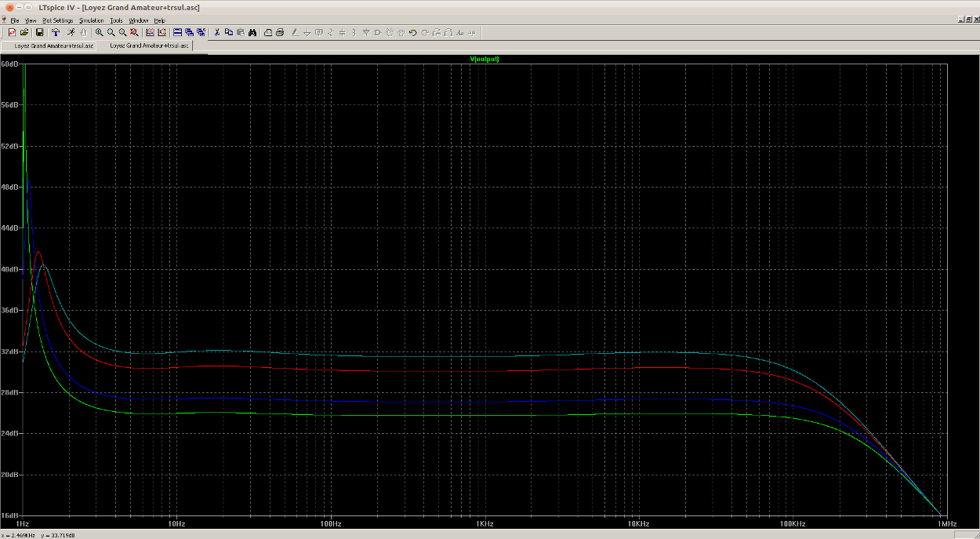Click the 16dB vertical axis label
This screenshot has width=980, height=539.
point(10,515)
